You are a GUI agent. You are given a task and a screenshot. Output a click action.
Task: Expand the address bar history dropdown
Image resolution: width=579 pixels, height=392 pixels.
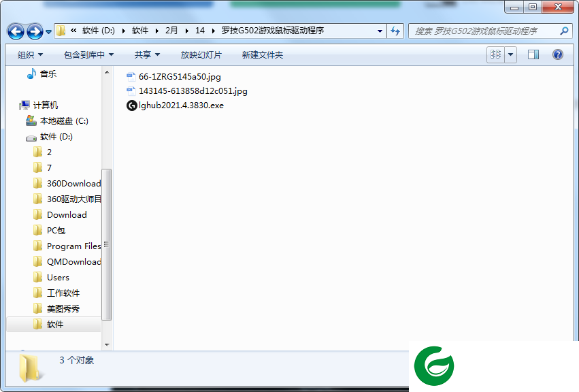point(380,31)
